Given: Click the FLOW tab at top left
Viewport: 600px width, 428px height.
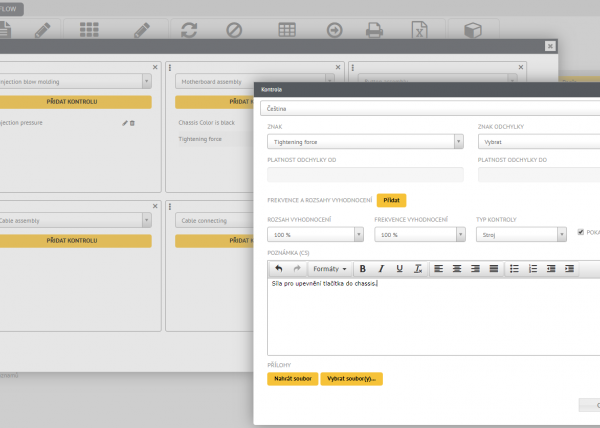Looking at the screenshot, I should [9, 9].
